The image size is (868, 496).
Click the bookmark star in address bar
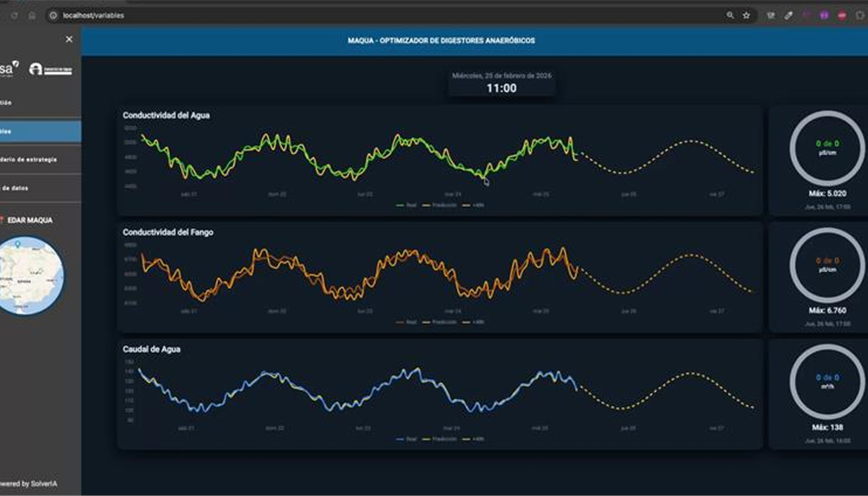click(x=746, y=15)
